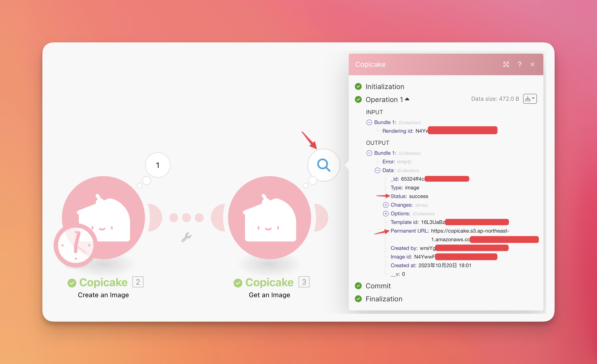Click the Get an Image label
Screen dimensions: 597x364
click(x=269, y=295)
